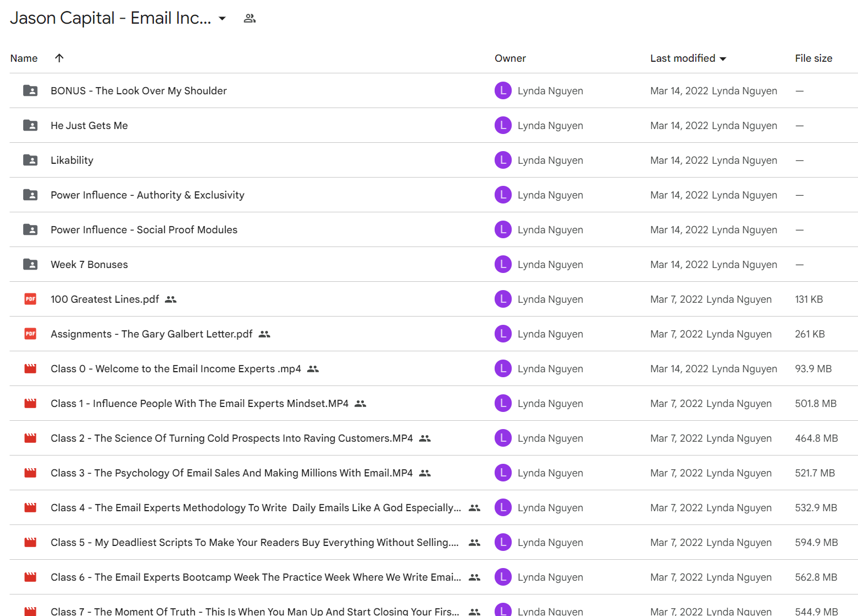Screen dimensions: 858x616
Task: Click the 594.9 MB file size value
Action: pyautogui.click(x=817, y=542)
